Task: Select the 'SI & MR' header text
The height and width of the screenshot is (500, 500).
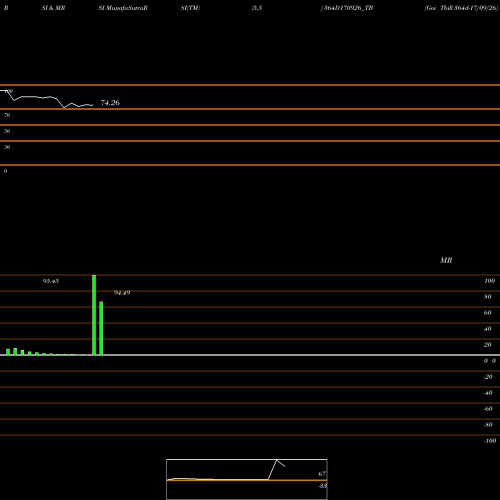Action: pos(53,8)
